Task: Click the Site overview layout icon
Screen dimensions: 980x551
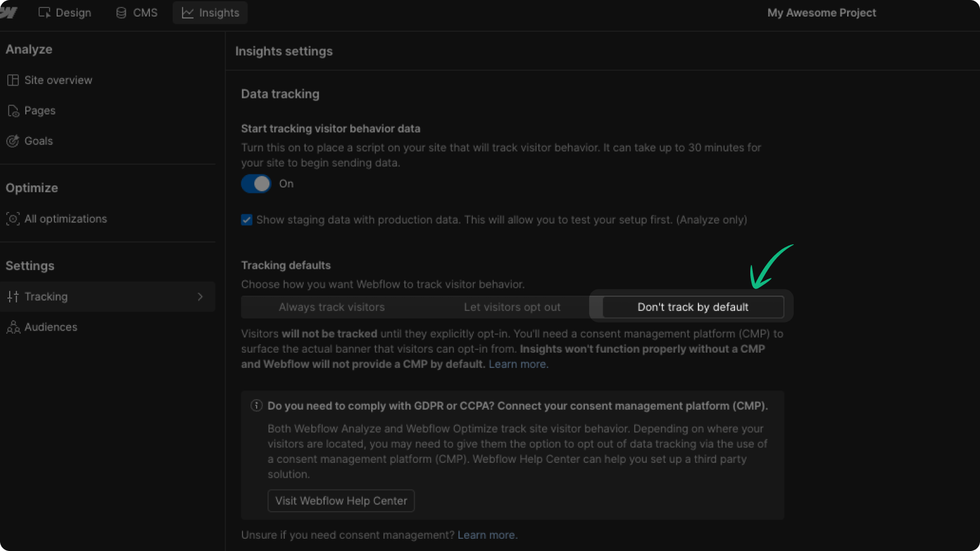Action: (x=13, y=80)
